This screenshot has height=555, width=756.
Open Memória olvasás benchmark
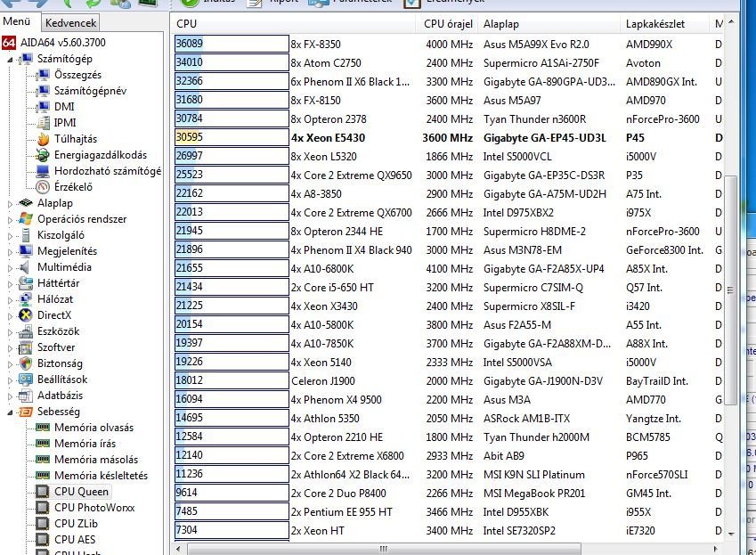(x=93, y=428)
